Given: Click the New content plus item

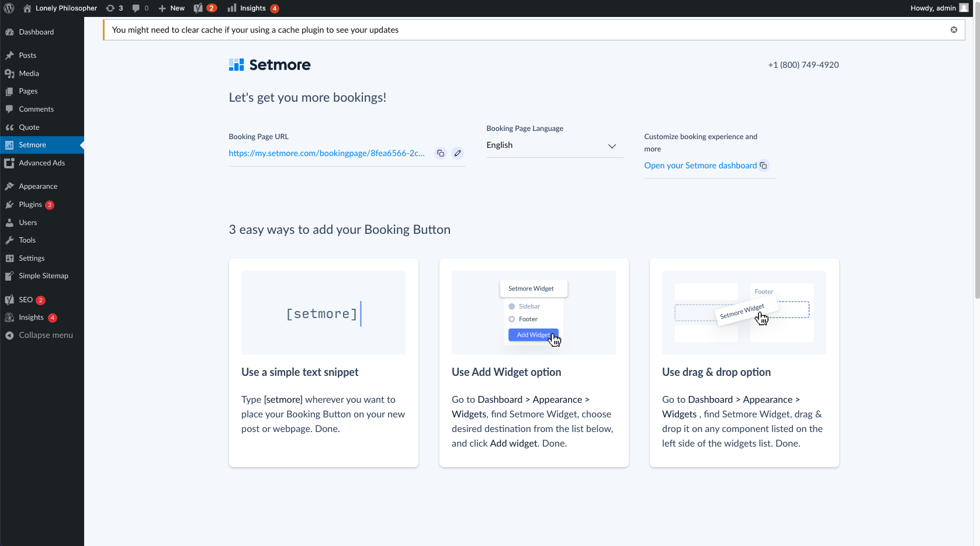Looking at the screenshot, I should [172, 8].
